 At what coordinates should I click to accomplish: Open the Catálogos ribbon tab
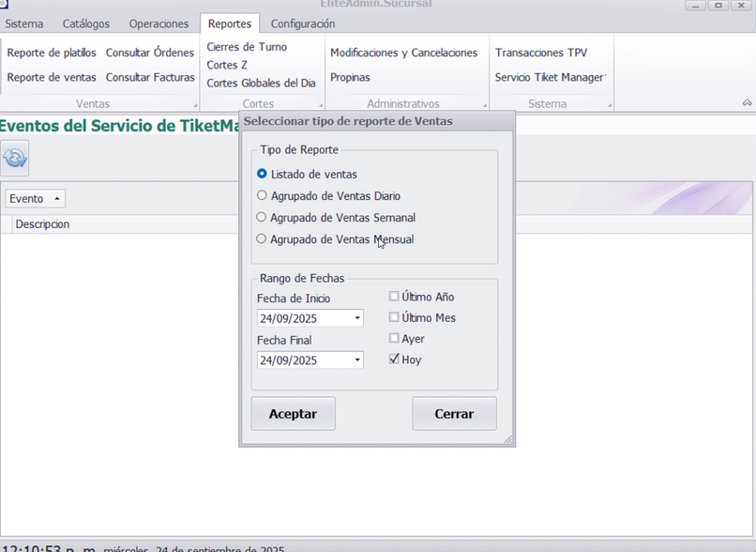coord(85,23)
